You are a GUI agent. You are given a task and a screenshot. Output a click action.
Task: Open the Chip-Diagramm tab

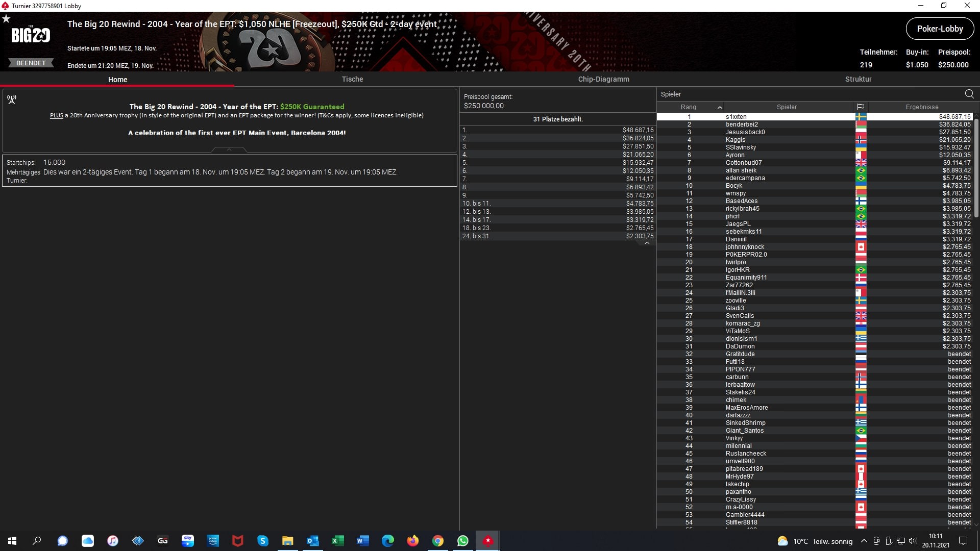tap(603, 79)
